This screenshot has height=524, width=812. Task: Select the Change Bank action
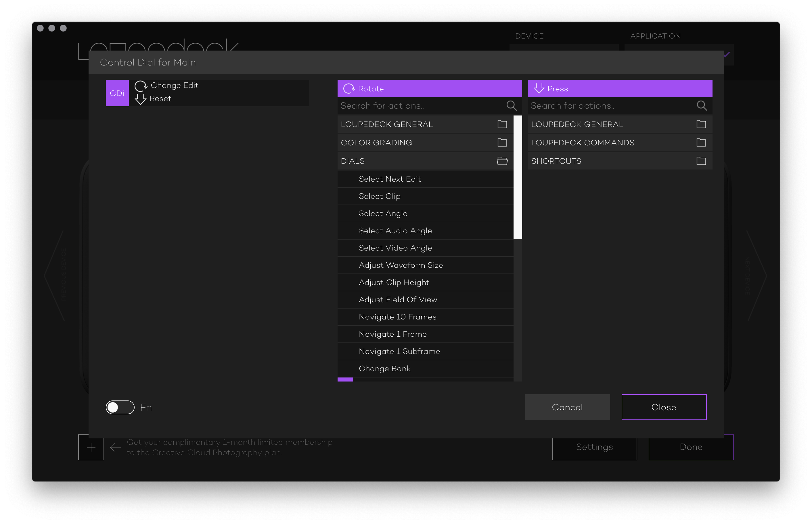click(384, 369)
